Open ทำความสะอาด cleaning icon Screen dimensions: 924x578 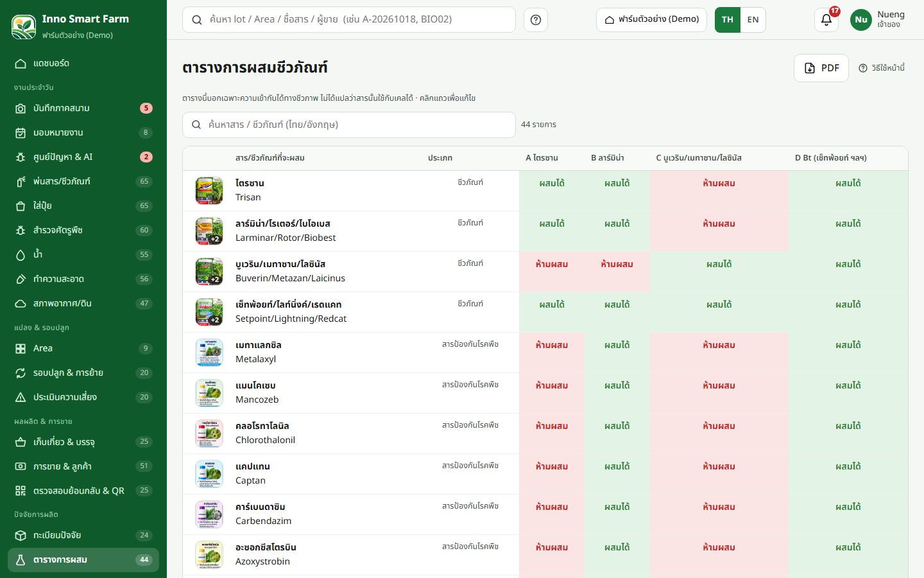tap(21, 279)
